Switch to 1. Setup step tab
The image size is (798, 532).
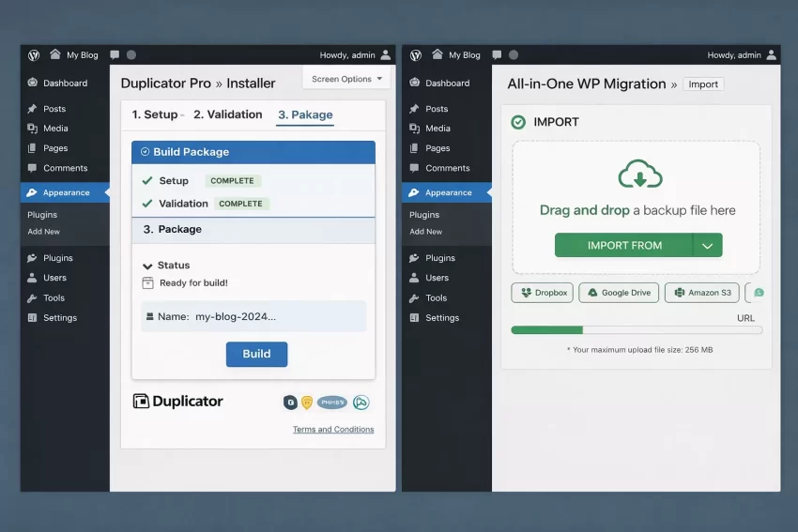(155, 114)
